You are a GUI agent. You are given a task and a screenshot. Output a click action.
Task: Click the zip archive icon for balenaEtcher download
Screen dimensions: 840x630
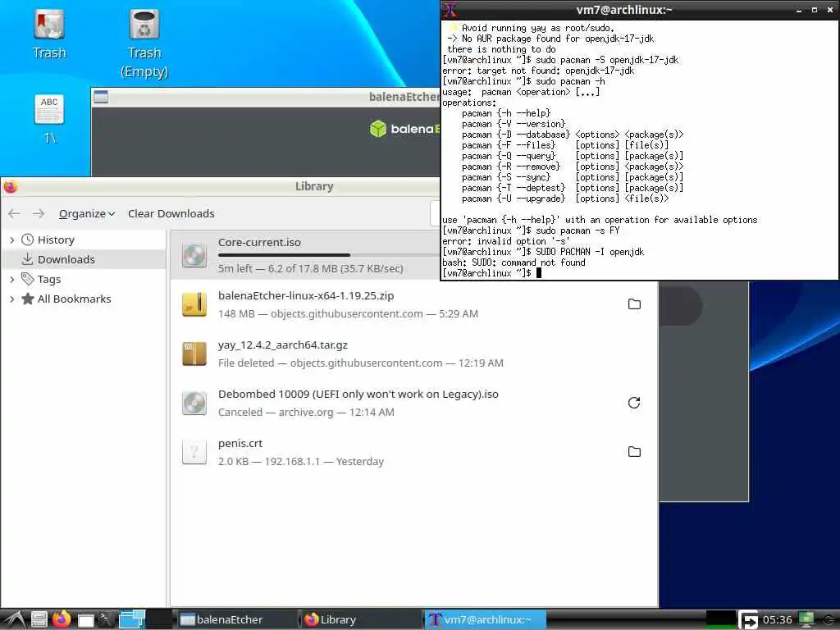point(194,304)
